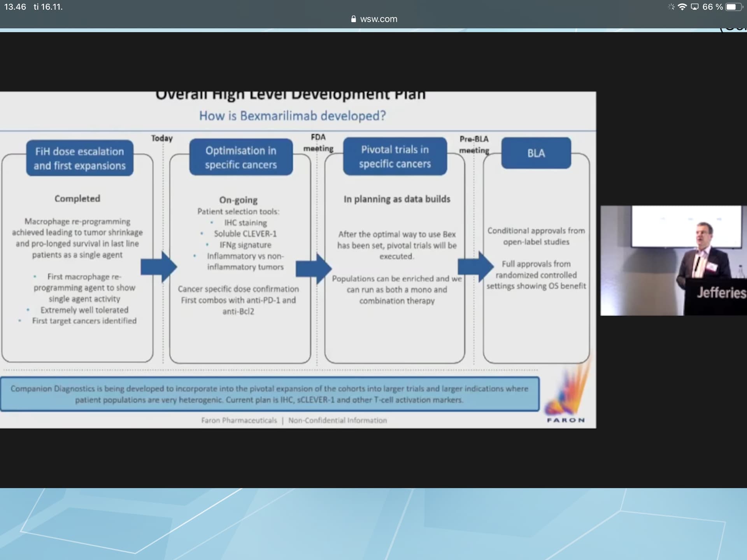The width and height of the screenshot is (747, 560).
Task: Tap the screen mirroring status icon
Action: (x=694, y=7)
